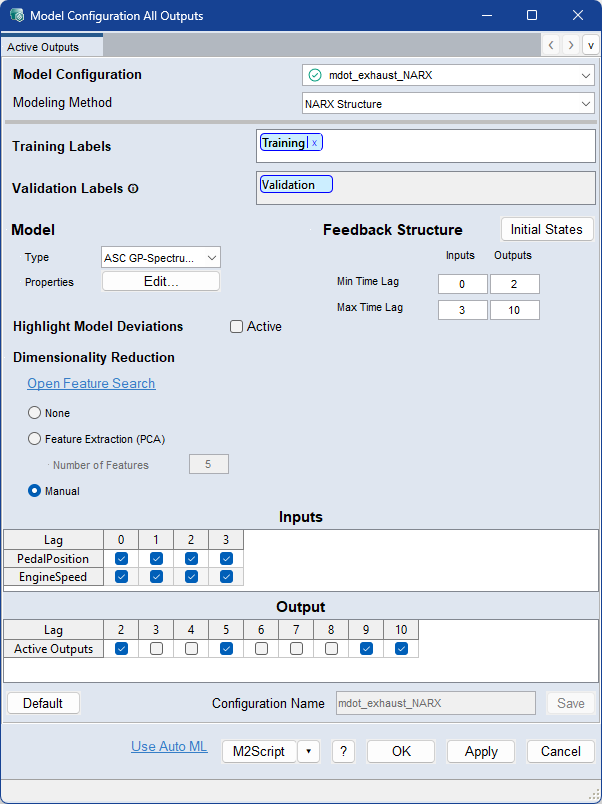The height and width of the screenshot is (804, 602).
Task: Enable Highlight Model Deviations Active checkbox
Action: [x=237, y=326]
